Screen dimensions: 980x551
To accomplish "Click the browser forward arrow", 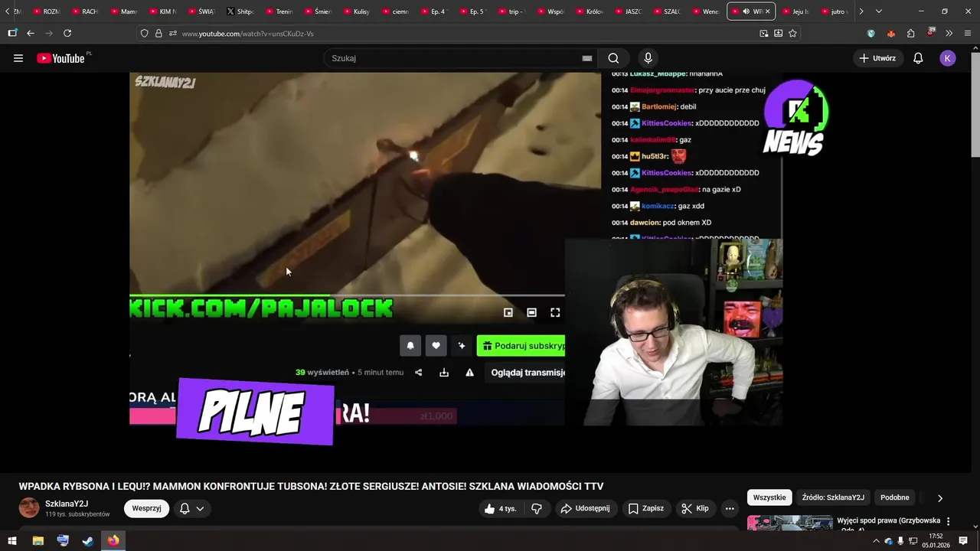I will [x=49, y=34].
